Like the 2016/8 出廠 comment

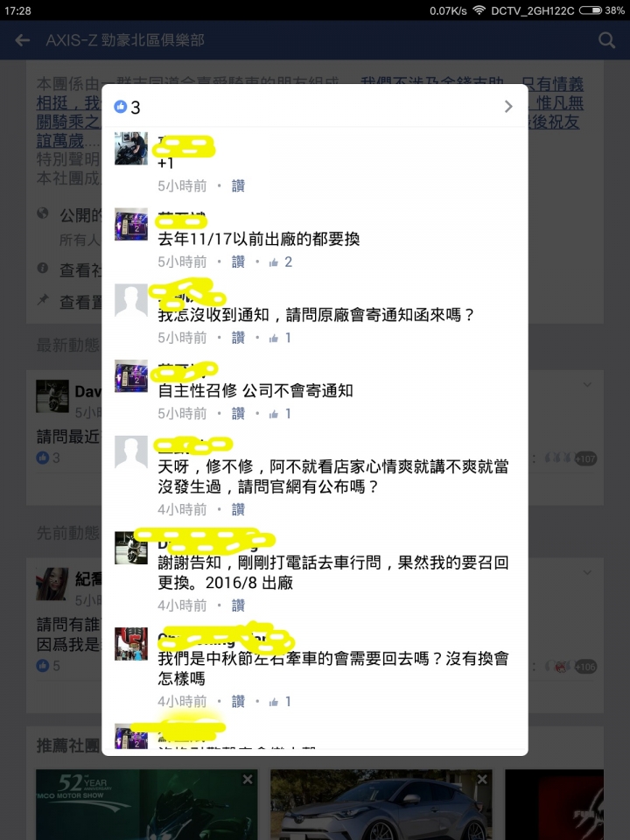click(x=238, y=605)
